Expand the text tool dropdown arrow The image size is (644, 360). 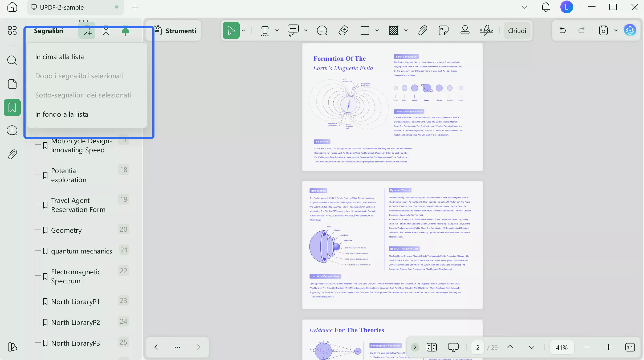coord(277,30)
